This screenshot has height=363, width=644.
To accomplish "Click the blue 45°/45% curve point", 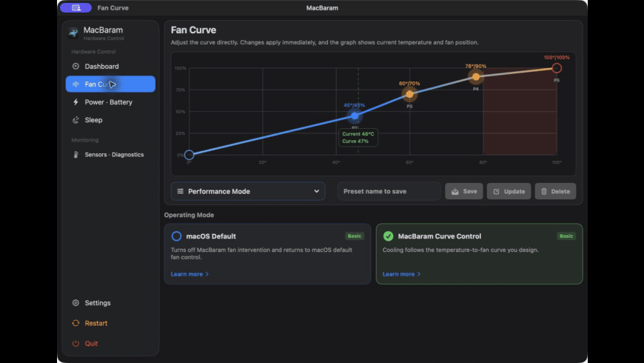I will tap(355, 116).
